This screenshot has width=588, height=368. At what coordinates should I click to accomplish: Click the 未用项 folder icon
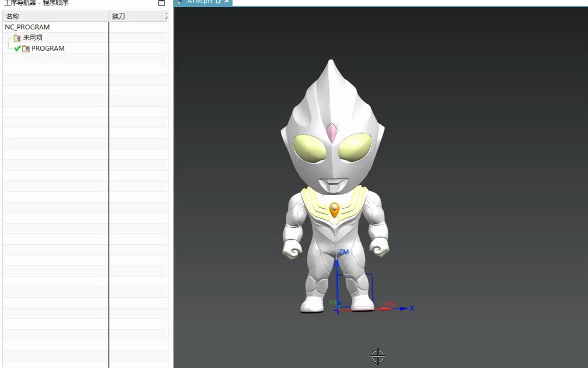tap(17, 38)
